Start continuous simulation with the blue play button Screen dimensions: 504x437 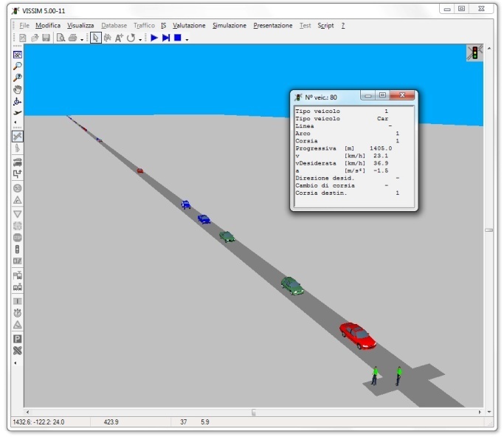(x=154, y=38)
